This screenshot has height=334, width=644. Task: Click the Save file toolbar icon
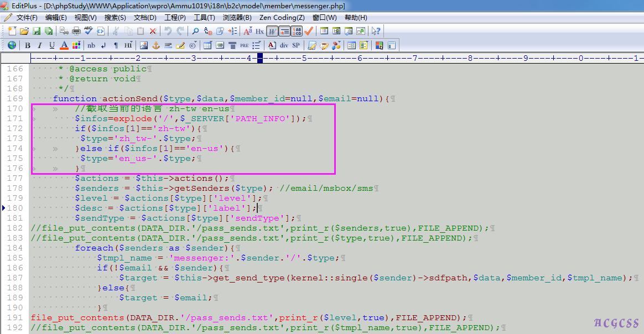[37, 31]
